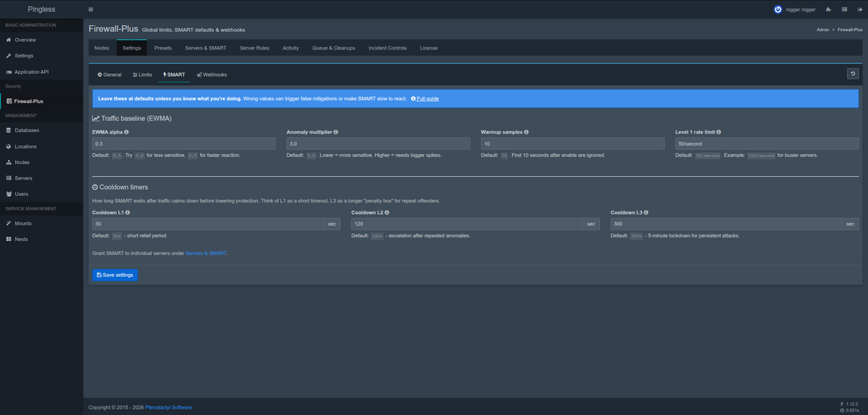Image resolution: width=868 pixels, height=415 pixels.
Task: Click the wrench icon beside Settings in the sidebar
Action: [x=9, y=56]
